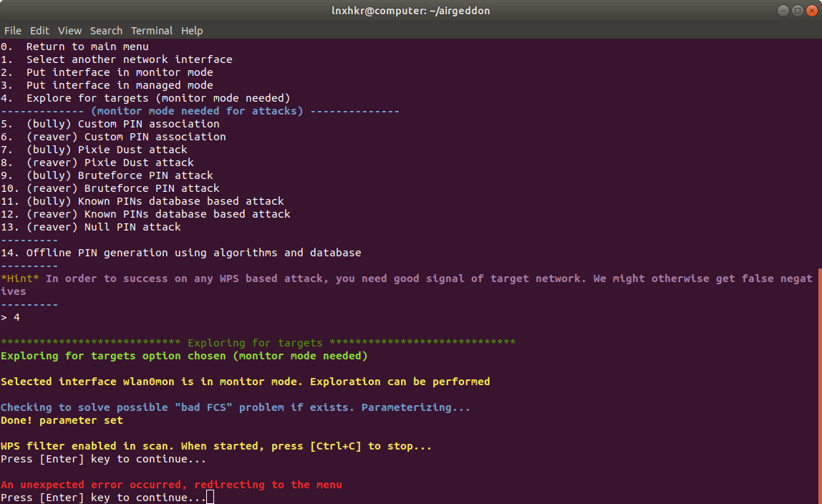Click 'Put interface in monitor mode' line
This screenshot has width=822, height=504.
pos(107,72)
